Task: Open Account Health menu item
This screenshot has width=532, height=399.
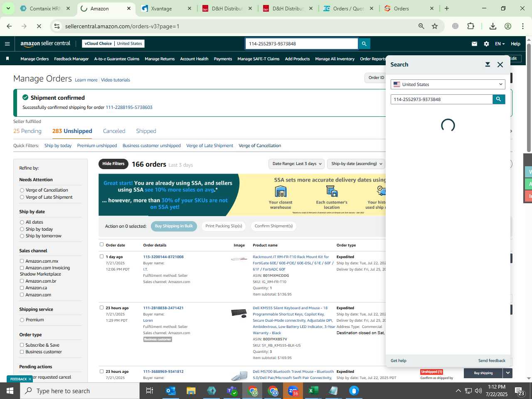Action: [x=194, y=59]
